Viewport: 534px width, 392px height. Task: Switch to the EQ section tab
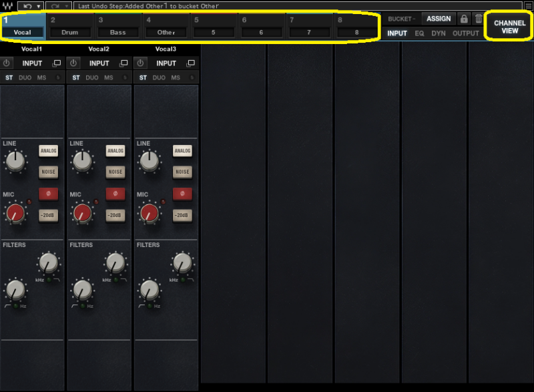tap(419, 33)
